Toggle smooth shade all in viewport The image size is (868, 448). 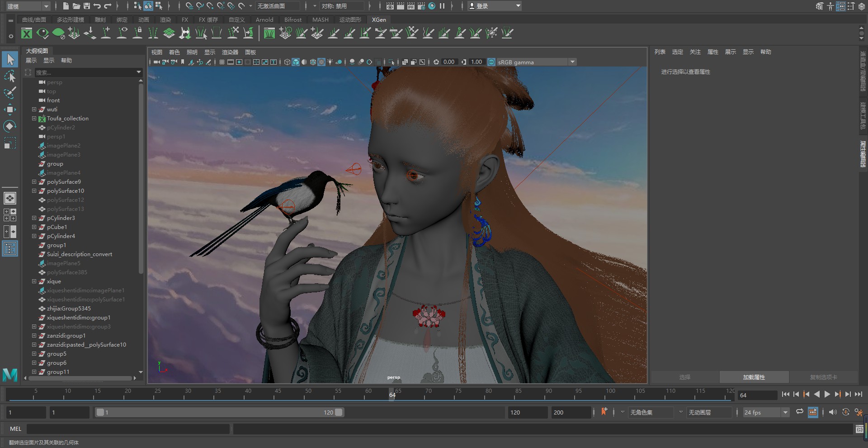pos(296,62)
